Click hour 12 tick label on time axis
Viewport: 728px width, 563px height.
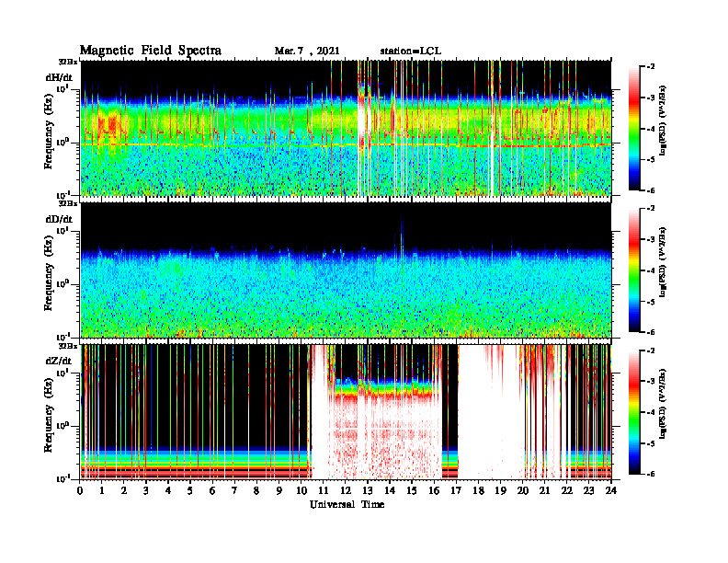[346, 490]
